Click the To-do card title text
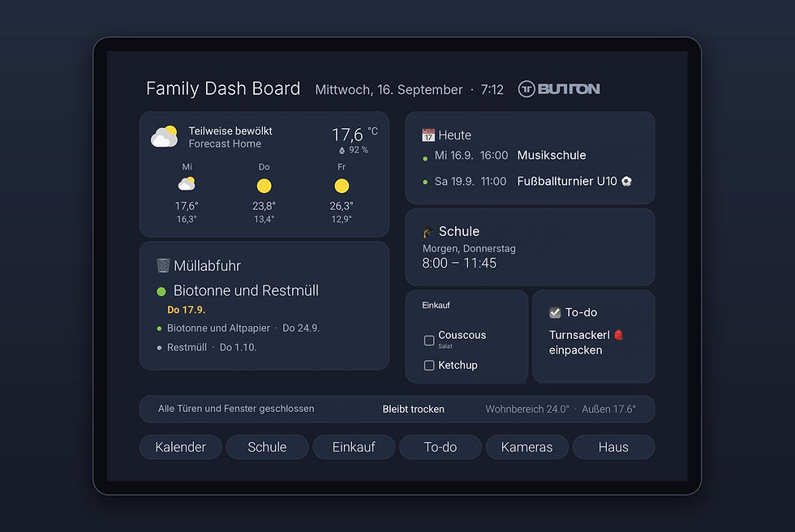 coord(581,312)
